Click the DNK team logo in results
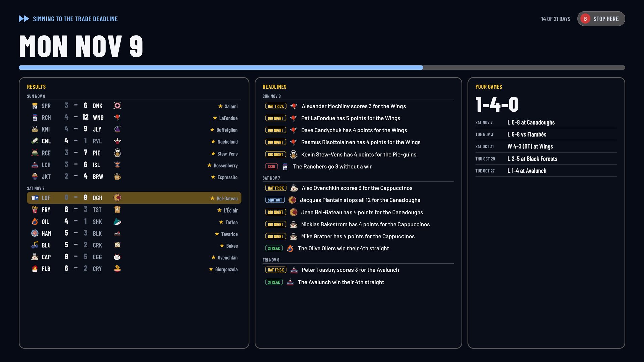644x362 pixels. pyautogui.click(x=117, y=106)
